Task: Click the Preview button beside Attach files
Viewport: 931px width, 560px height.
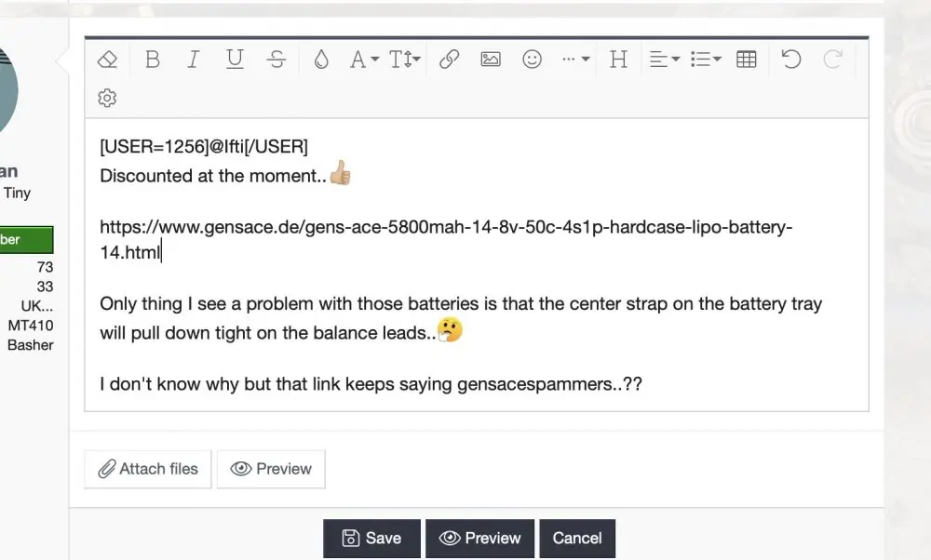Action: [271, 469]
